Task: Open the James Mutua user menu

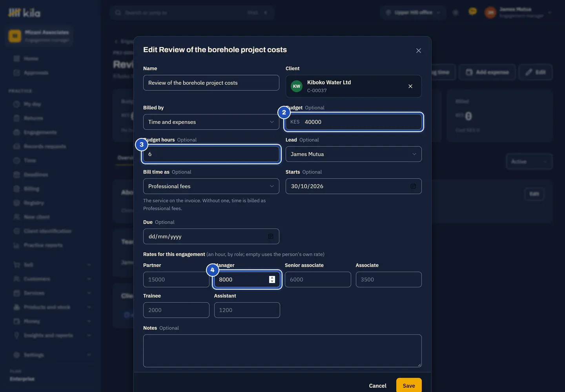Action: point(518,13)
